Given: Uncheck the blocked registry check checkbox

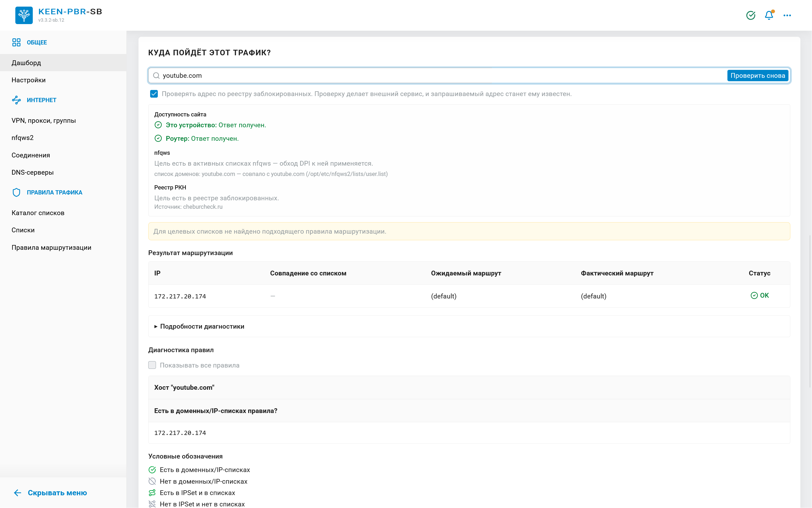Looking at the screenshot, I should point(154,94).
